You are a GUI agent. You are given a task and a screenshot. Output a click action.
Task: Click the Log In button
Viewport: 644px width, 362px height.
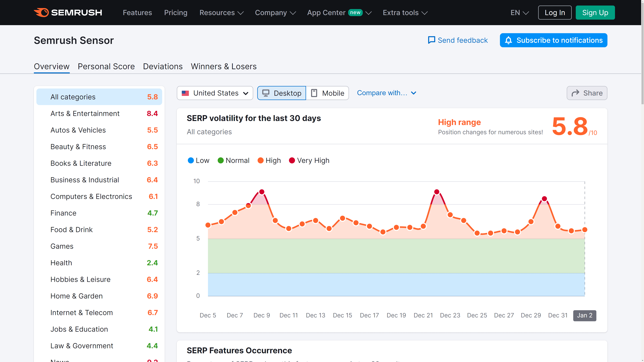[x=555, y=13]
